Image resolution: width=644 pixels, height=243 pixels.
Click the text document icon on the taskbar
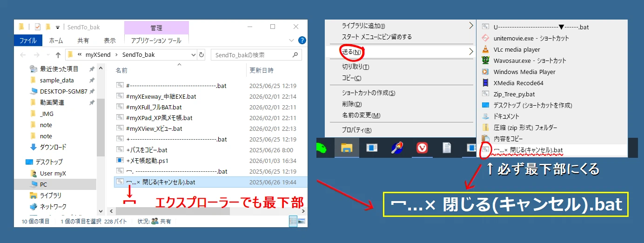pos(447,148)
